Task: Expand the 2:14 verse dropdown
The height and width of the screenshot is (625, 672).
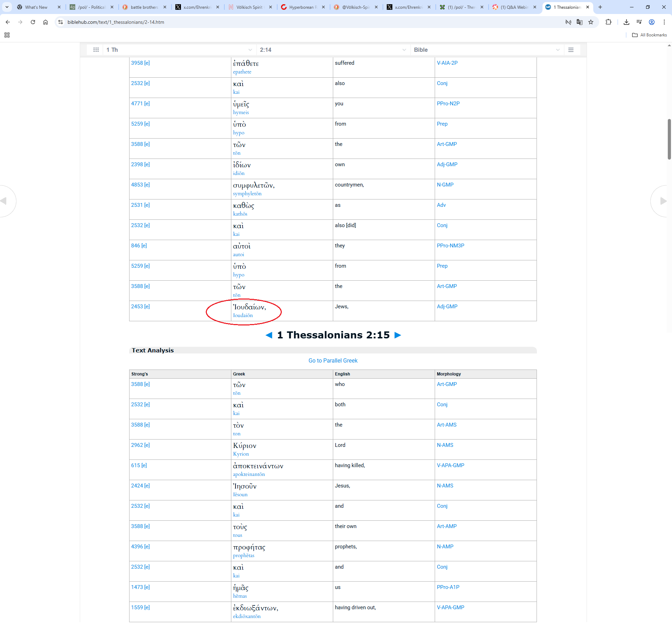Action: pos(332,50)
